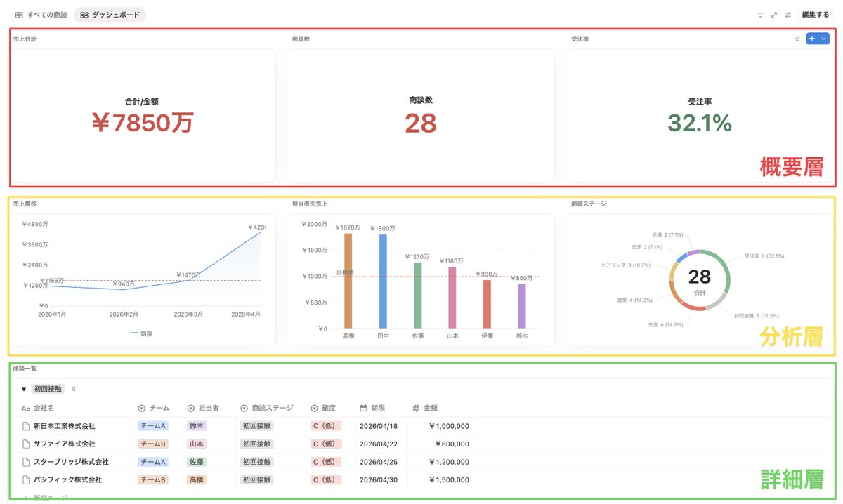Click 高橋 tag in パシフィック row
This screenshot has width=843, height=504.
(197, 480)
